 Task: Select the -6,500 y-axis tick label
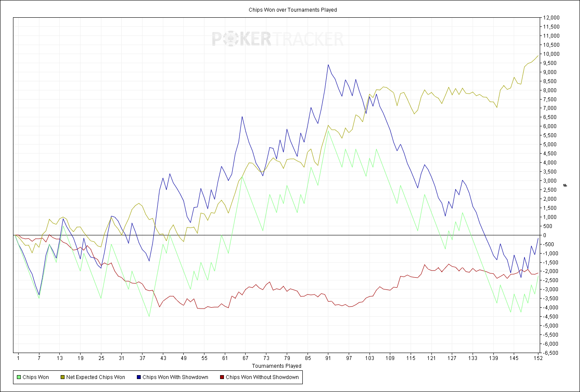(551, 353)
